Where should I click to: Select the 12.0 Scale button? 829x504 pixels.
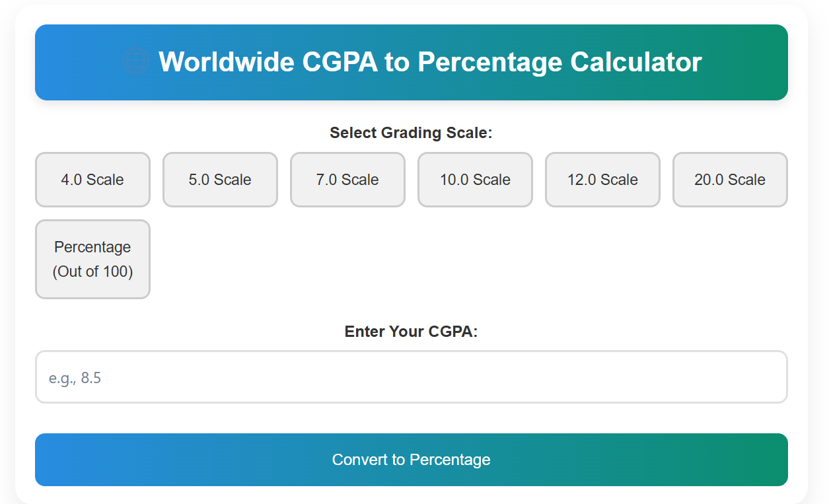(602, 180)
